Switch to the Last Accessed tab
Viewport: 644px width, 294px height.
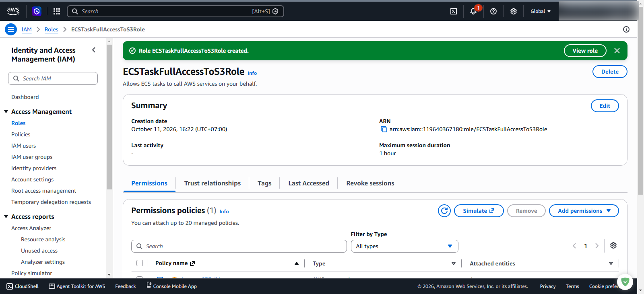309,183
